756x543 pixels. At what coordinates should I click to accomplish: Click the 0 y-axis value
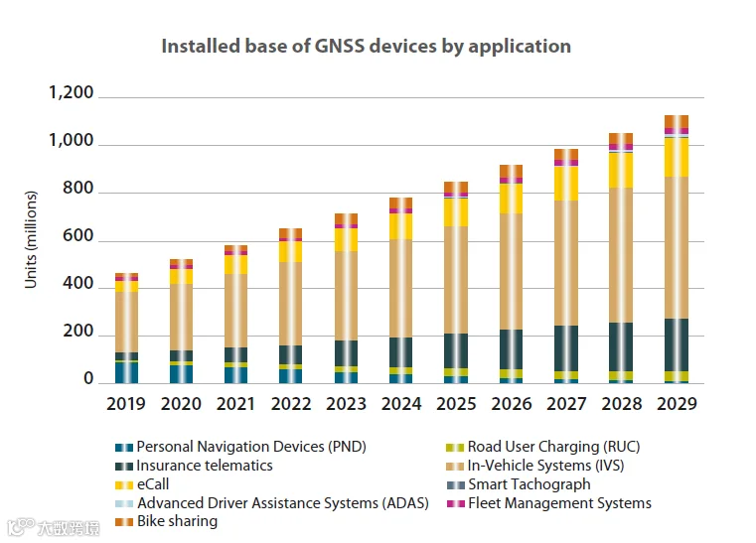coord(88,378)
